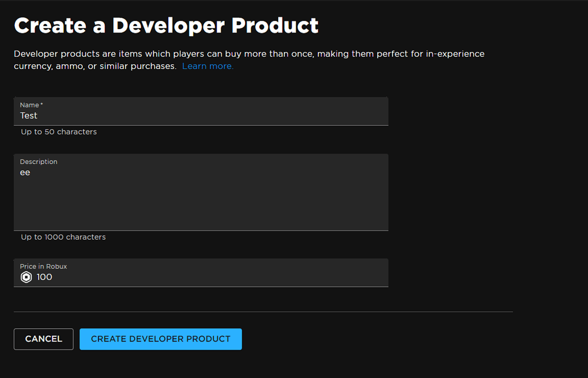This screenshot has height=378, width=588.
Task: Click the Robux currency icon
Action: 26,277
